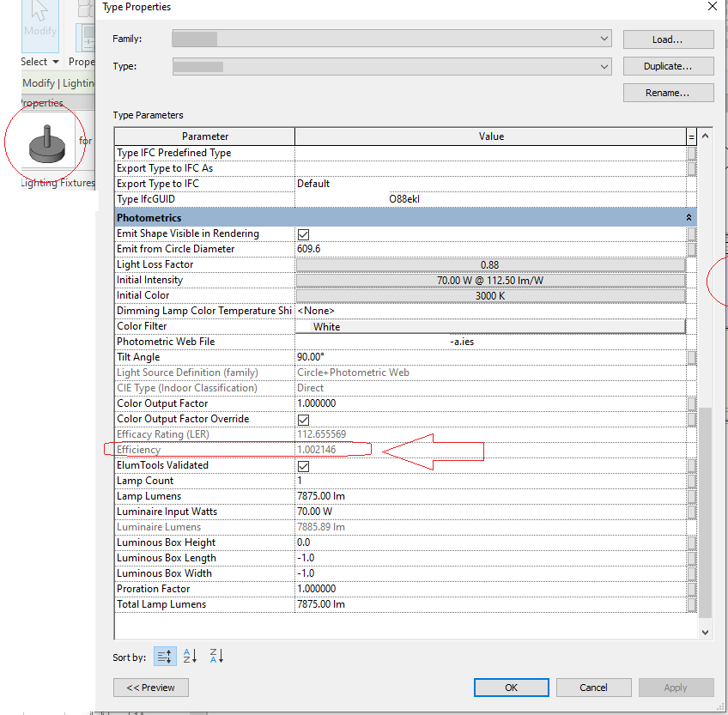Edit Luminaire Input Watts 70.00 W value
This screenshot has width=728, height=715.
pos(490,512)
